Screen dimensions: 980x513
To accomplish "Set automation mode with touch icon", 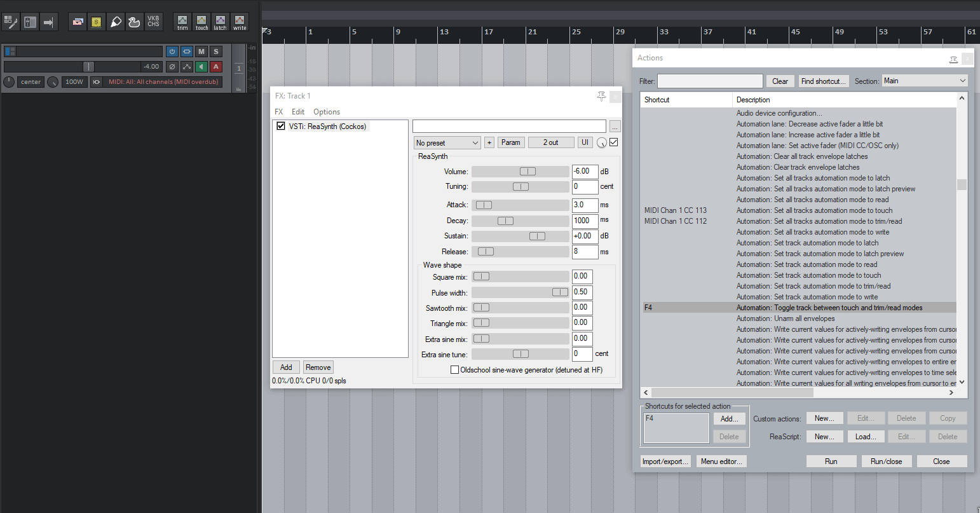I will [201, 22].
